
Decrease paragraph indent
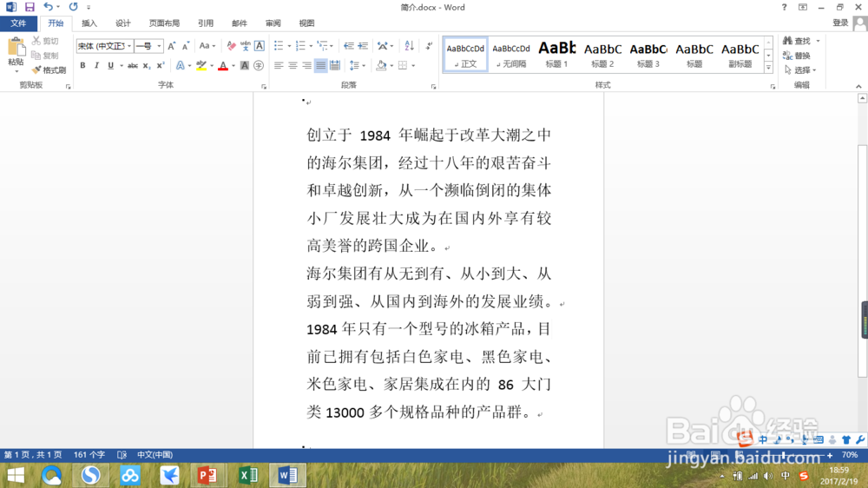[x=348, y=46]
